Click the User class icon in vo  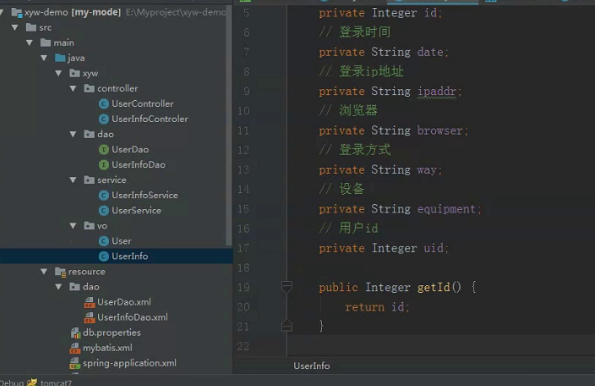point(104,241)
